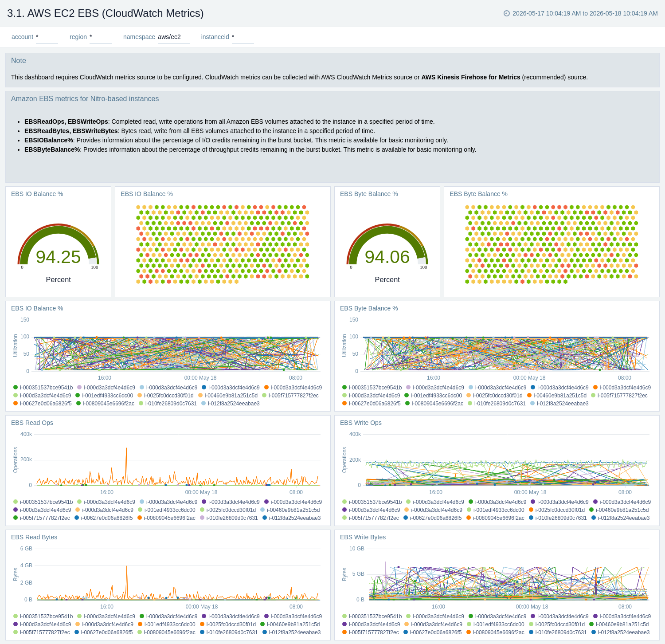Toggle i-010fe26809d0c7631 in Byte Balance line chart legend
Screen dimensions: 665x644
click(497, 404)
